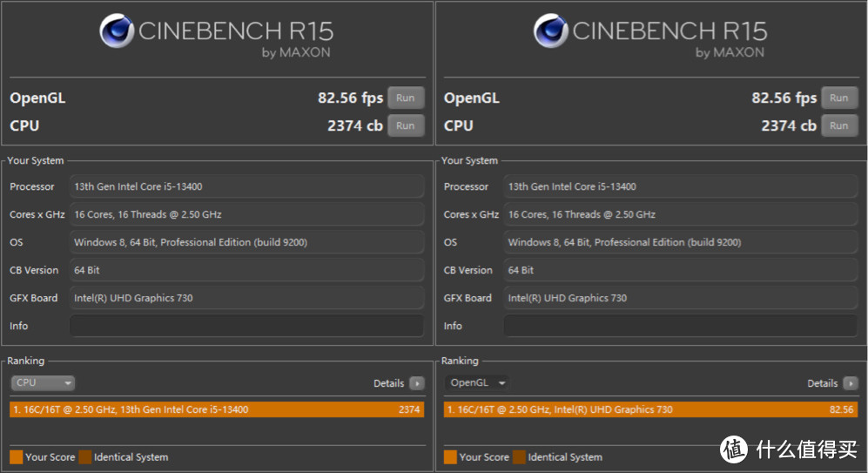Click the OpenGL label in left window
The image size is (868, 473).
tap(37, 98)
